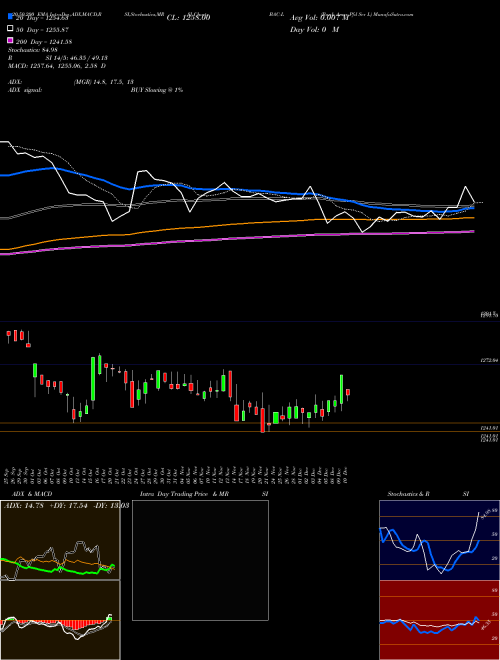Click the '-DY: 13.03' value
Screen dimensions: 500x660
point(110,505)
